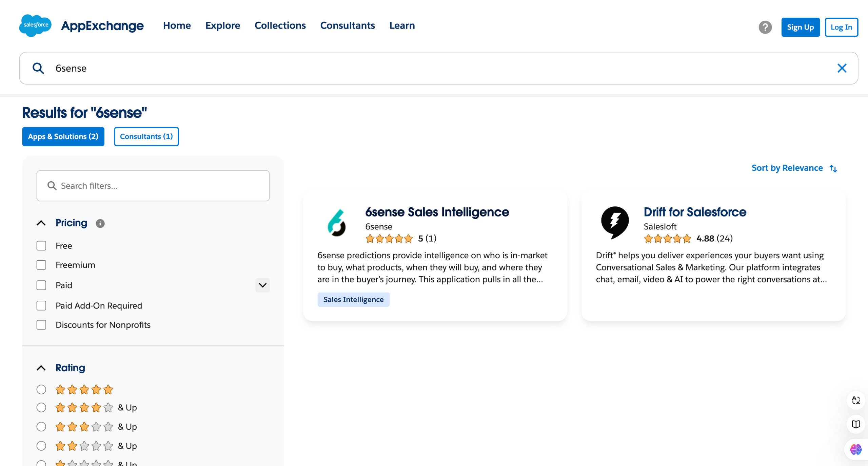Click the Salesforce cloud logo
This screenshot has height=466, width=868.
tap(35, 25)
